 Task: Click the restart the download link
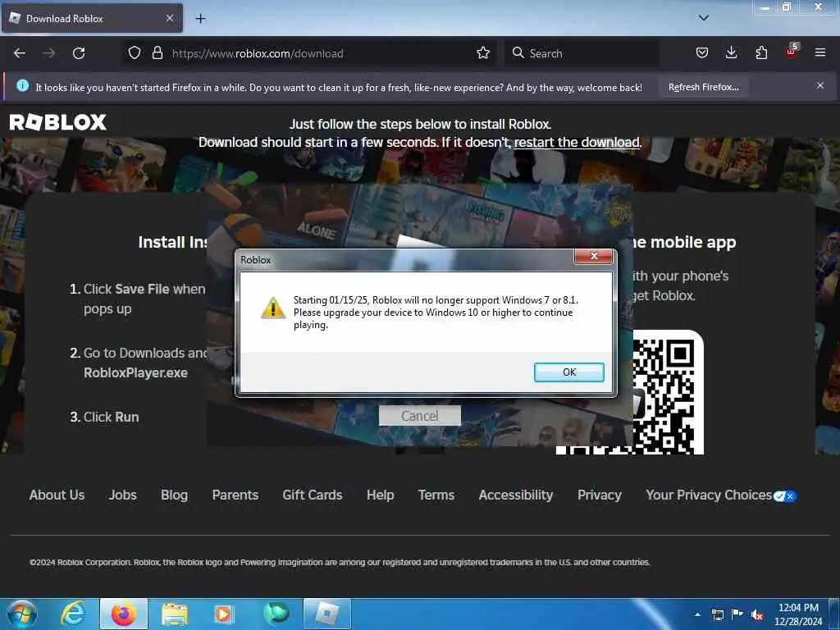(x=577, y=142)
